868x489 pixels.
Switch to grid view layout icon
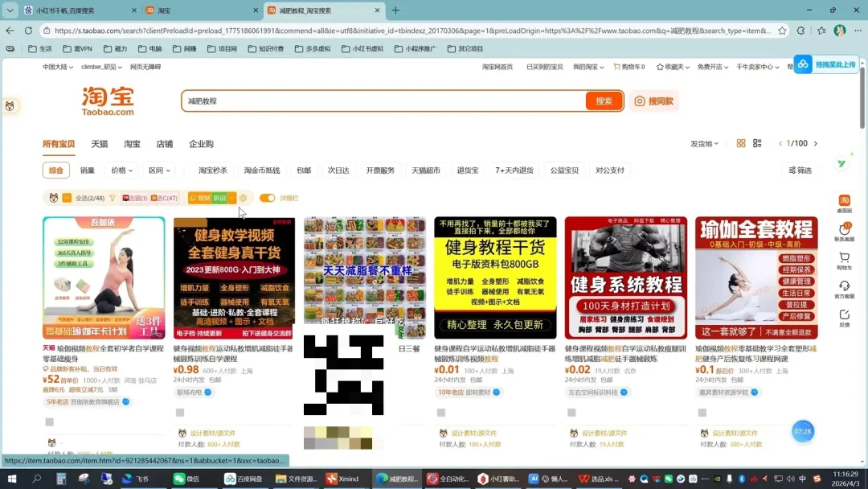click(741, 143)
